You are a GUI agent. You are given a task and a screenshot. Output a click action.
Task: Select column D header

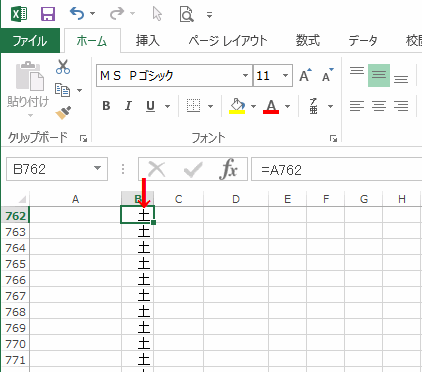(236, 199)
